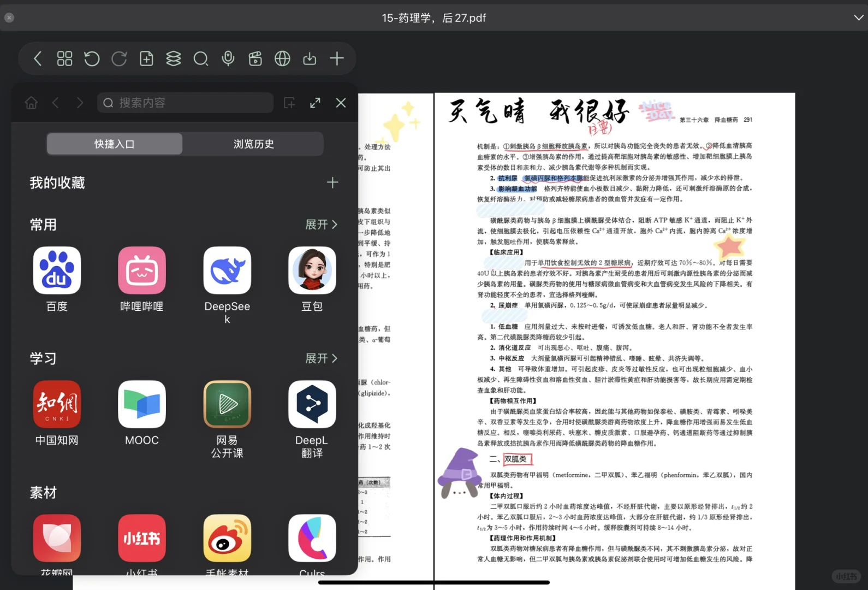This screenshot has height=590, width=868.
Task: Click the document title 15-药理学，后27.pdf
Action: [434, 18]
